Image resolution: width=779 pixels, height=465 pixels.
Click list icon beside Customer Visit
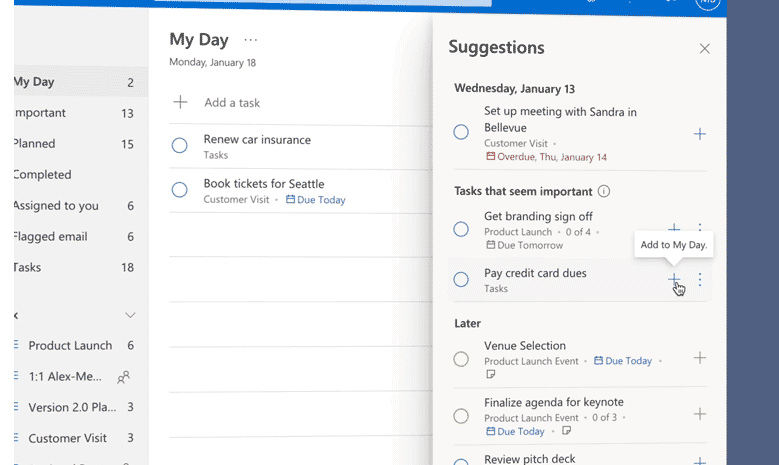(16, 438)
